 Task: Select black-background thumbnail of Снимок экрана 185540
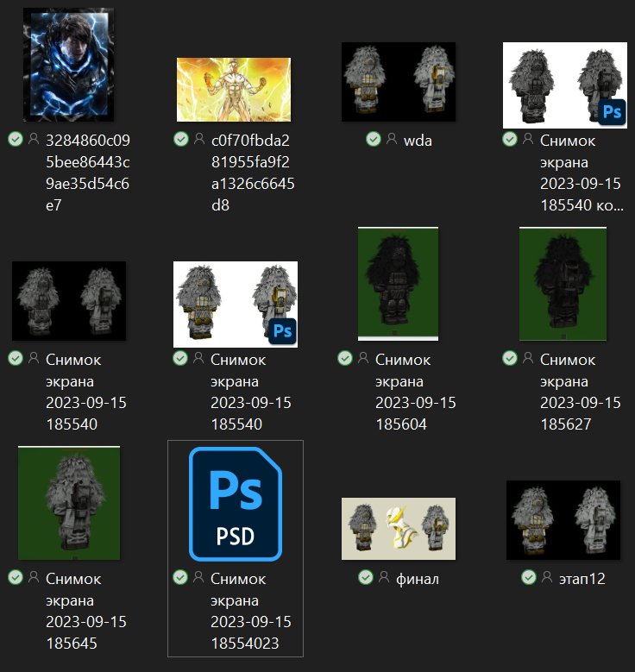[x=69, y=301]
